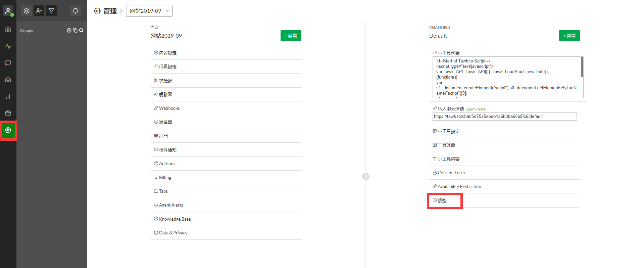The width and height of the screenshot is (644, 268).
Task: Click the add group plus icon
Action: [x=69, y=30]
